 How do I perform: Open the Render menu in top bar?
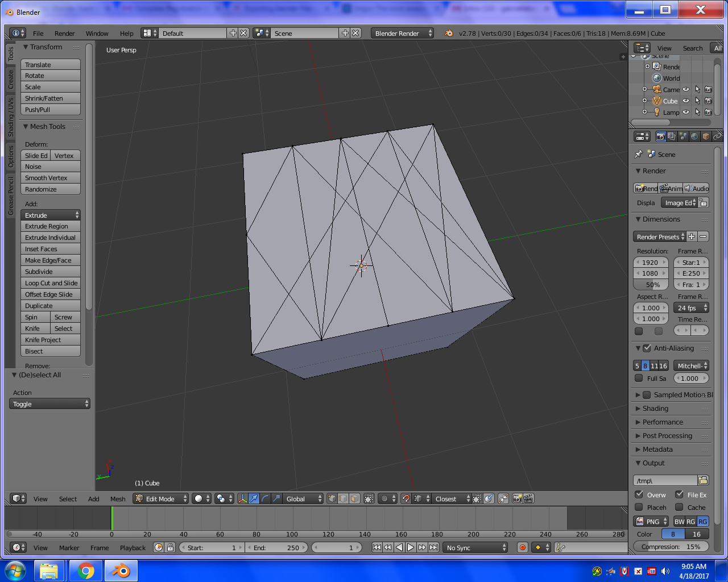click(64, 33)
